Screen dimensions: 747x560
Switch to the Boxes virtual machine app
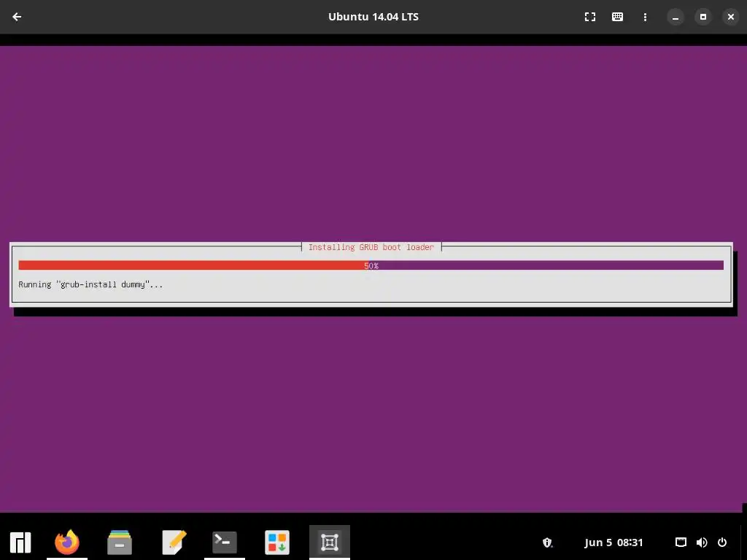(x=329, y=542)
